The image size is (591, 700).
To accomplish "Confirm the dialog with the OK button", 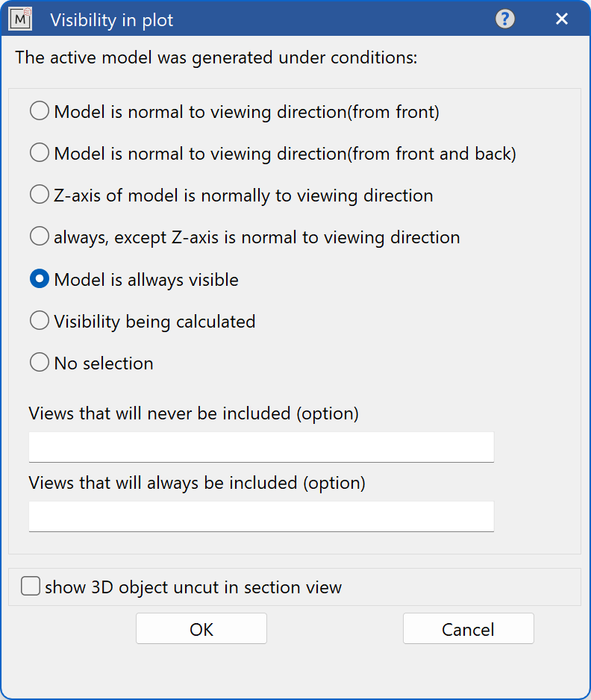I will (201, 629).
